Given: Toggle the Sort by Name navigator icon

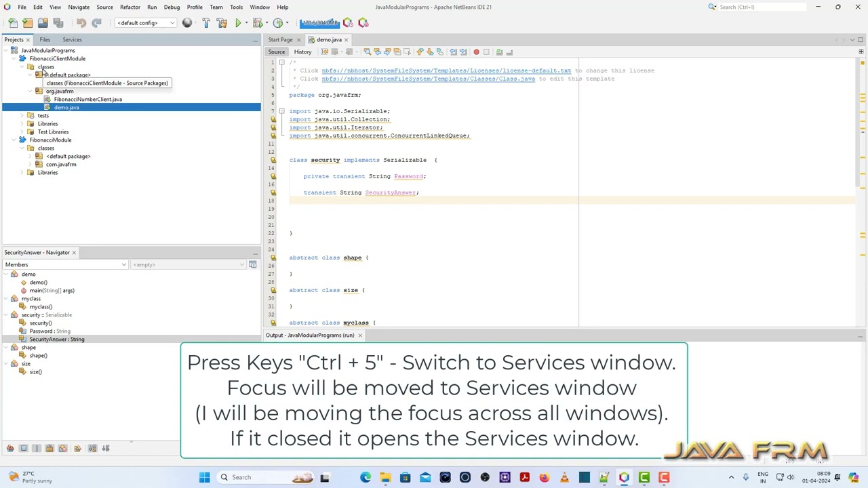Looking at the screenshot, I should pyautogui.click(x=92, y=448).
